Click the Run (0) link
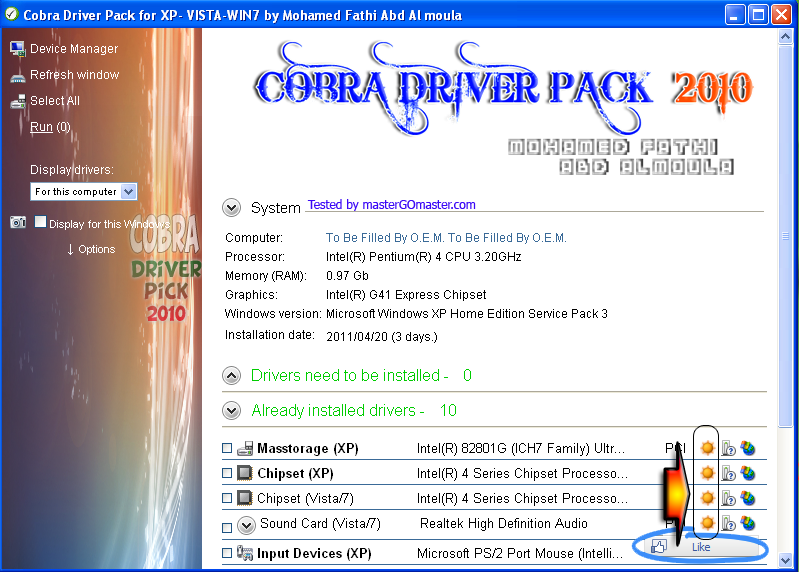 pos(50,127)
